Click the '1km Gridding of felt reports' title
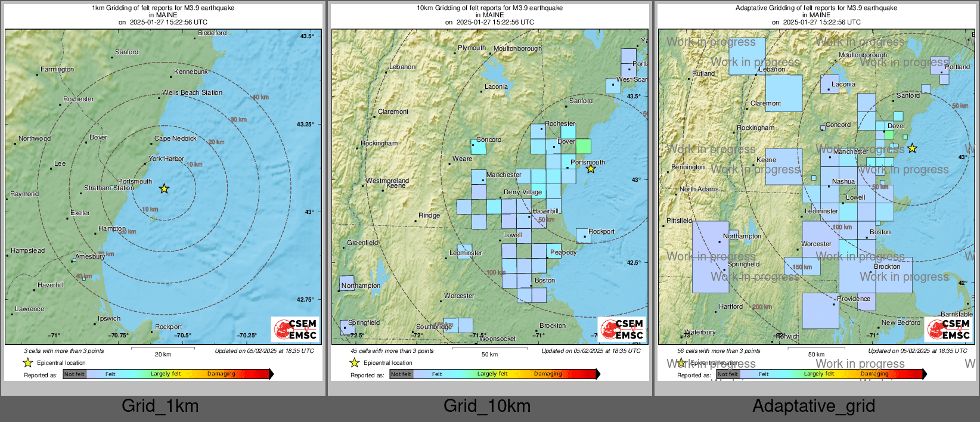This screenshot has height=422, width=980. (163, 8)
